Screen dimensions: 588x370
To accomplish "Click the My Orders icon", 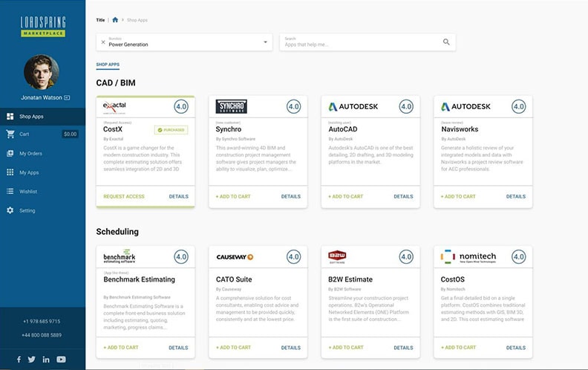I will pos(10,153).
